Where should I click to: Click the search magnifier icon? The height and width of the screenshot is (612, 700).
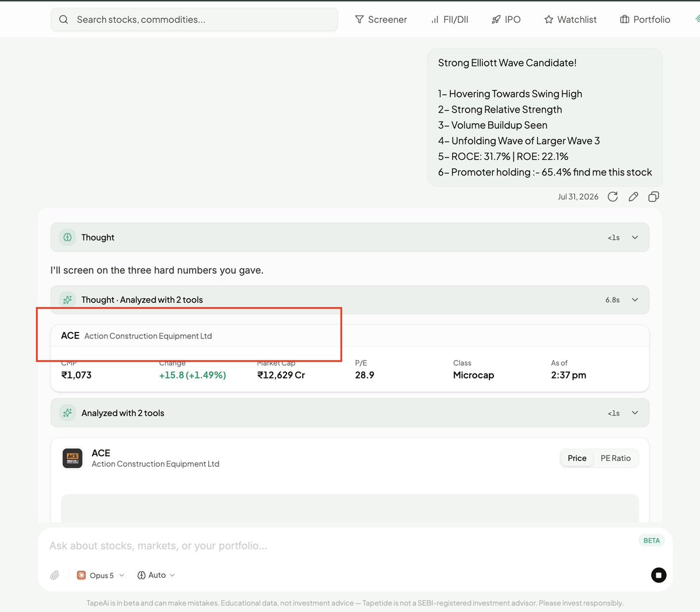(x=64, y=19)
